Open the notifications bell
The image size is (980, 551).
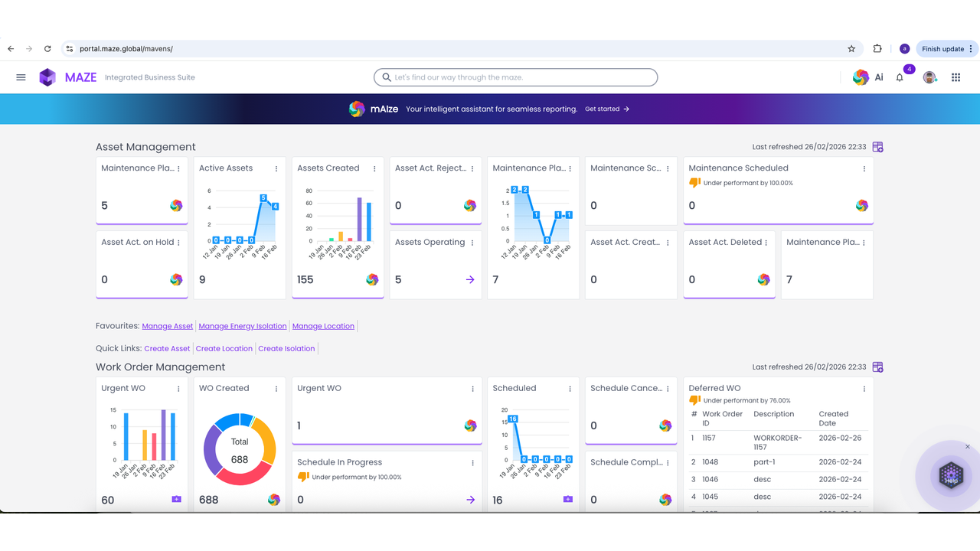900,77
